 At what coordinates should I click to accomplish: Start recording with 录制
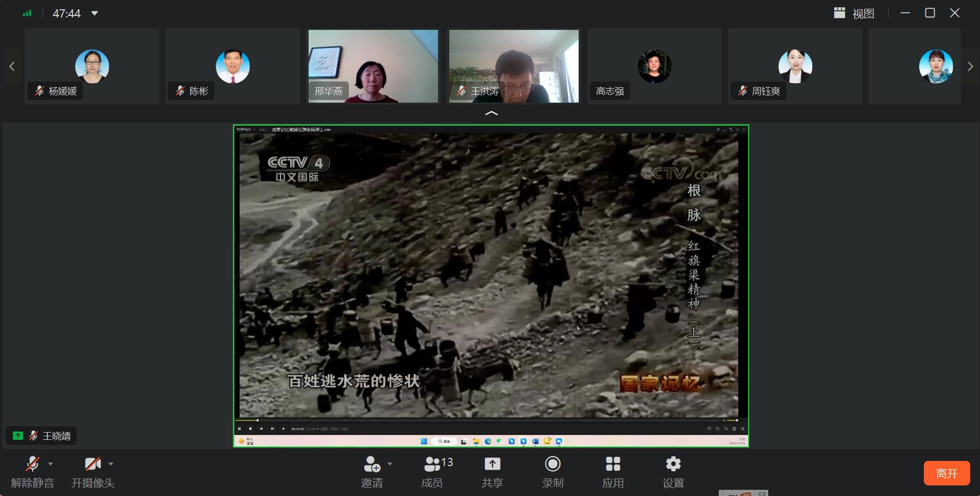pyautogui.click(x=552, y=472)
